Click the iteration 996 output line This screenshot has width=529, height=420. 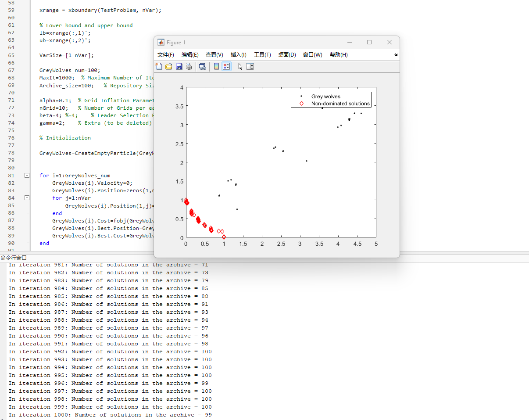[x=108, y=383]
